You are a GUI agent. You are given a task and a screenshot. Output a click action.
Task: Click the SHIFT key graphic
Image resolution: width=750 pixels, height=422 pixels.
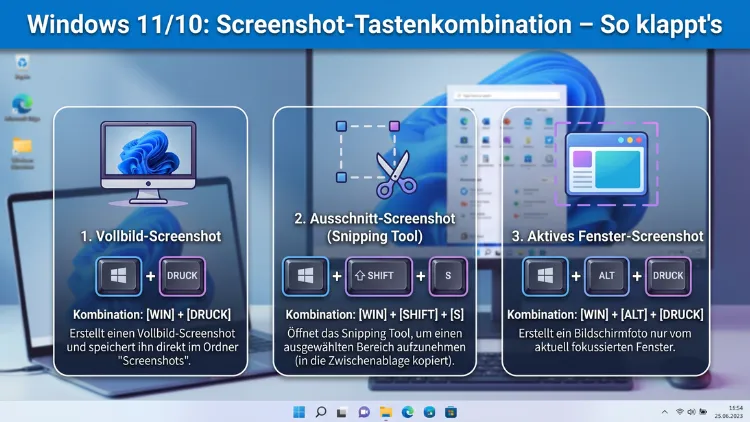pyautogui.click(x=378, y=276)
